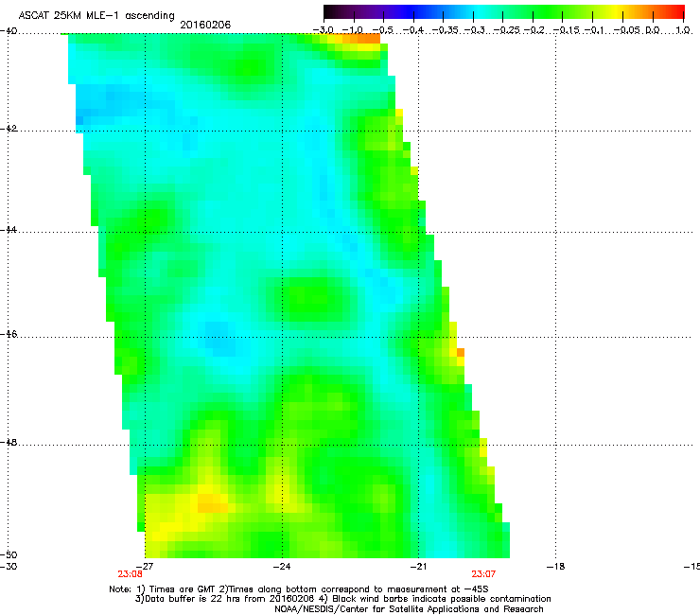Click the "-21" longitude axis label
This screenshot has width=700, height=615.
(418, 566)
